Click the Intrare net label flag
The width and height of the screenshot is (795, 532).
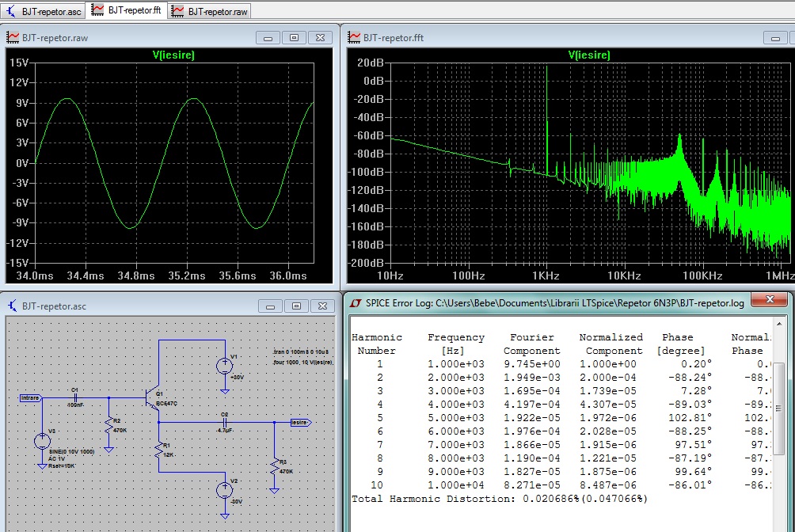click(30, 398)
